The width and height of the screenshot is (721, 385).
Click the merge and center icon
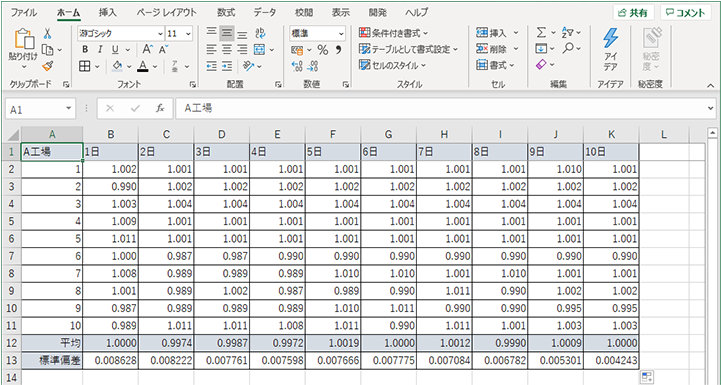coord(260,49)
